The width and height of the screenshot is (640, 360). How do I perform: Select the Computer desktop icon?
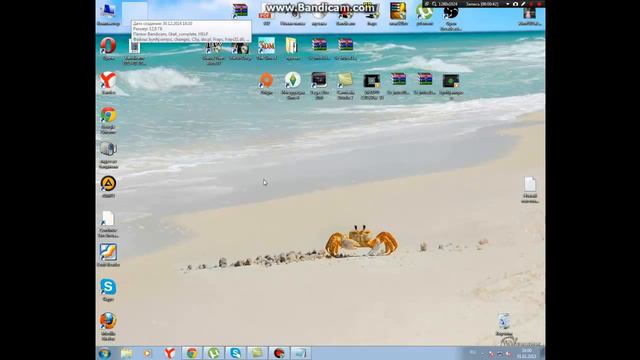click(x=108, y=12)
